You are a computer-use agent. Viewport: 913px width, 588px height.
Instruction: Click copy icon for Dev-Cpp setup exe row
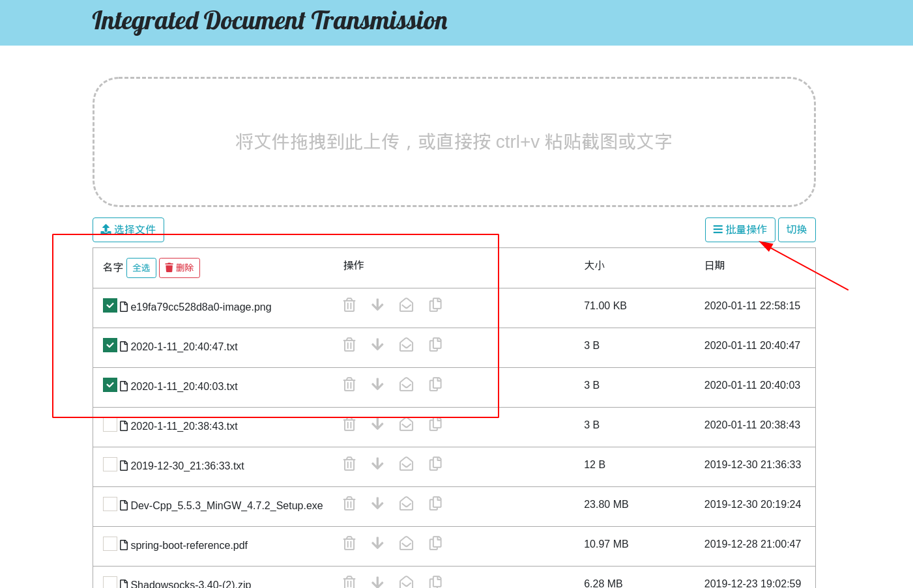pos(435,503)
